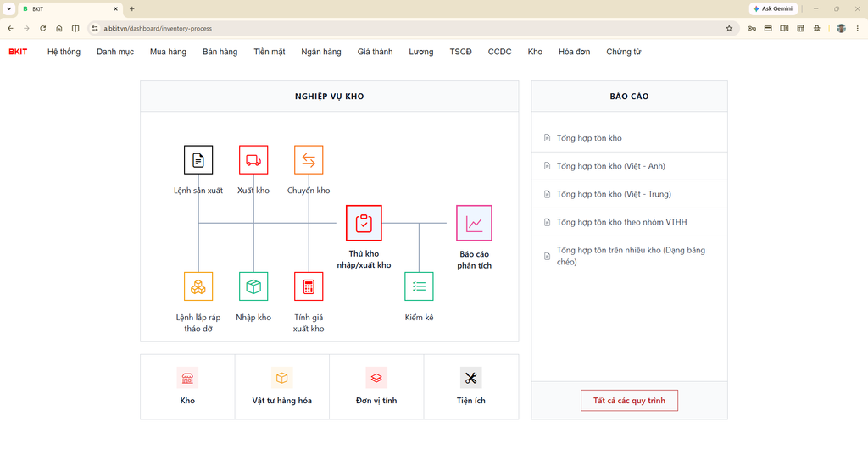Open the CCDC menu
Image resolution: width=868 pixels, height=466 pixels.
pyautogui.click(x=500, y=52)
